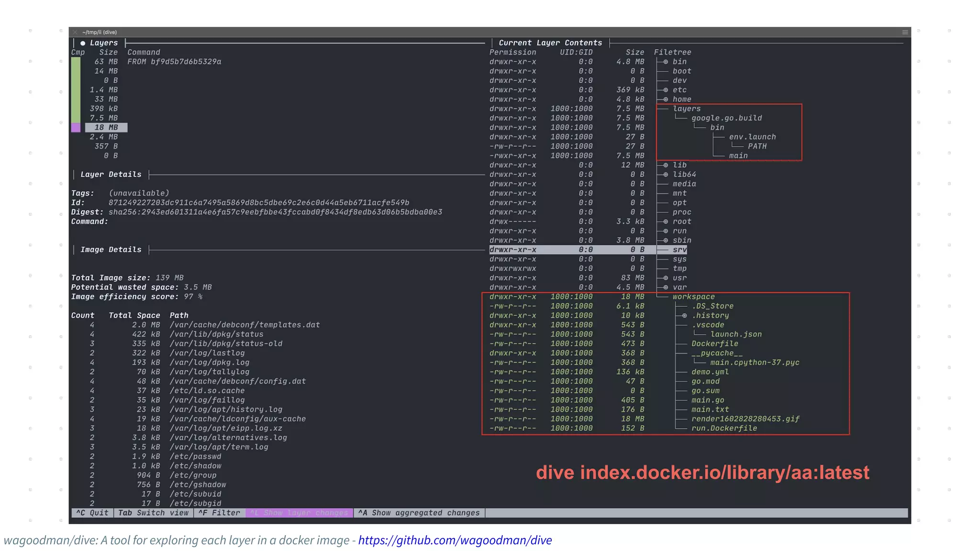Select the workspace directory

[694, 297]
